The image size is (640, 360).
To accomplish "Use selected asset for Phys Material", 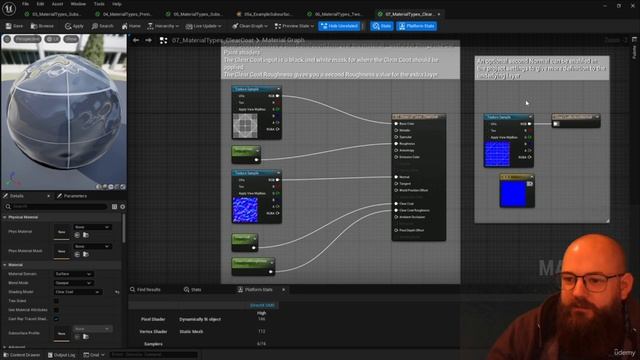I will [x=77, y=235].
